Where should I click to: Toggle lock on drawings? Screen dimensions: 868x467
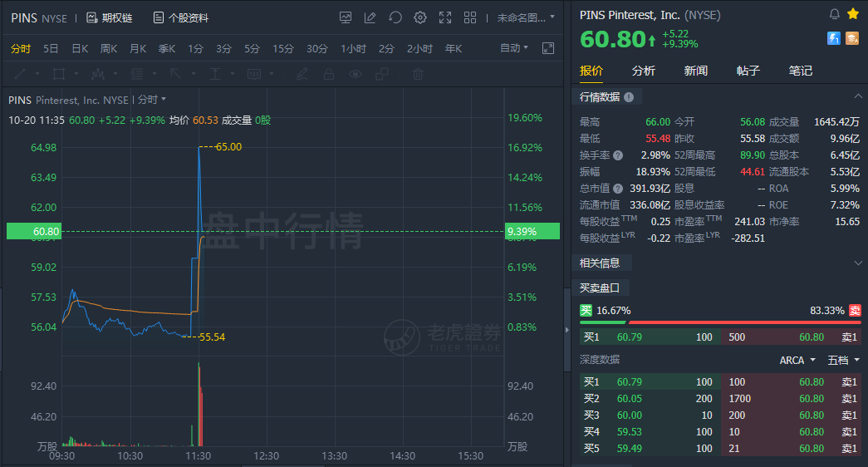(329, 74)
